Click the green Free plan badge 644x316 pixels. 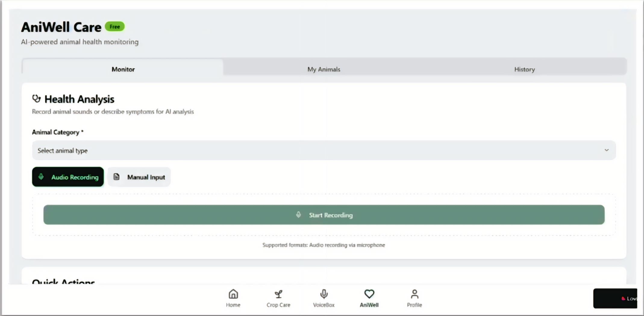115,27
